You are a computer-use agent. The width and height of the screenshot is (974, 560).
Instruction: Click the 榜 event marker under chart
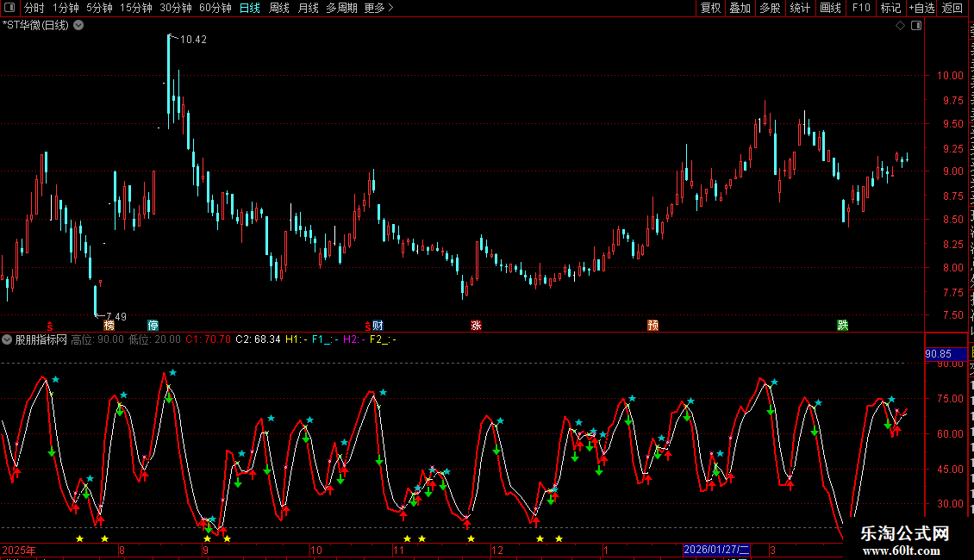[109, 326]
